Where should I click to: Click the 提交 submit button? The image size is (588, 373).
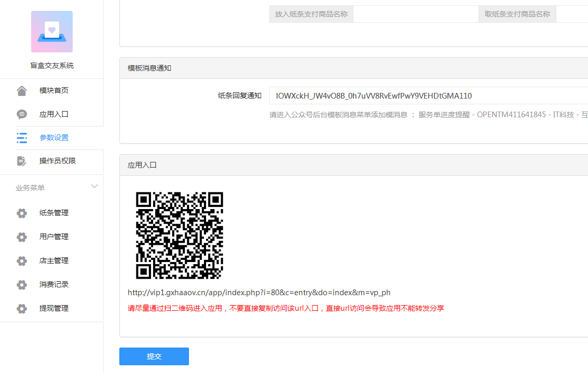pos(154,356)
